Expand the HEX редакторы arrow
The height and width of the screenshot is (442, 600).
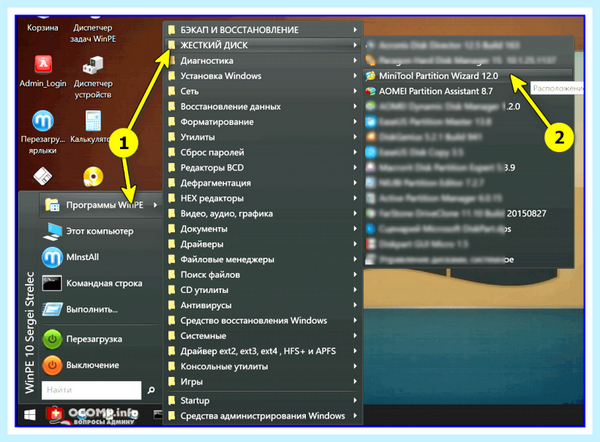[355, 198]
